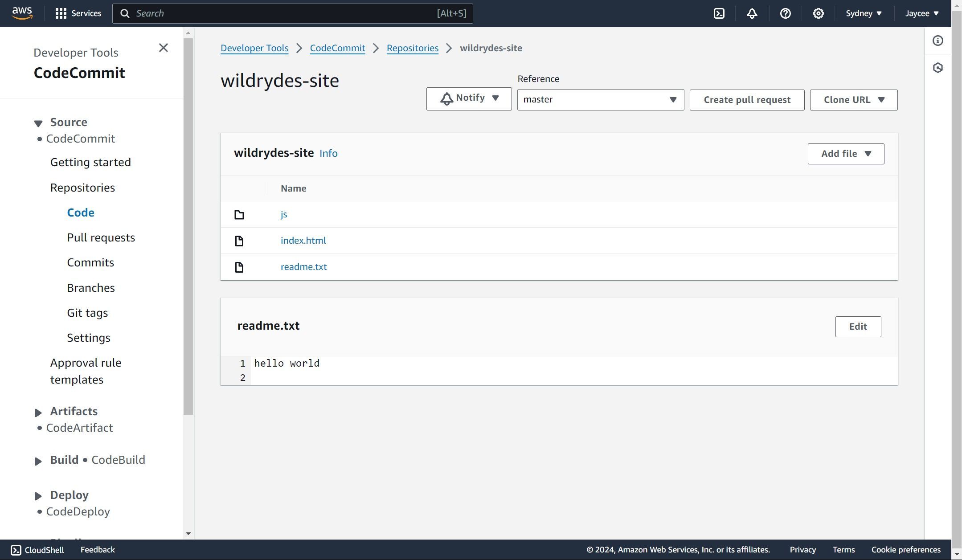Open the js folder icon
The height and width of the screenshot is (560, 962).
pyautogui.click(x=239, y=215)
